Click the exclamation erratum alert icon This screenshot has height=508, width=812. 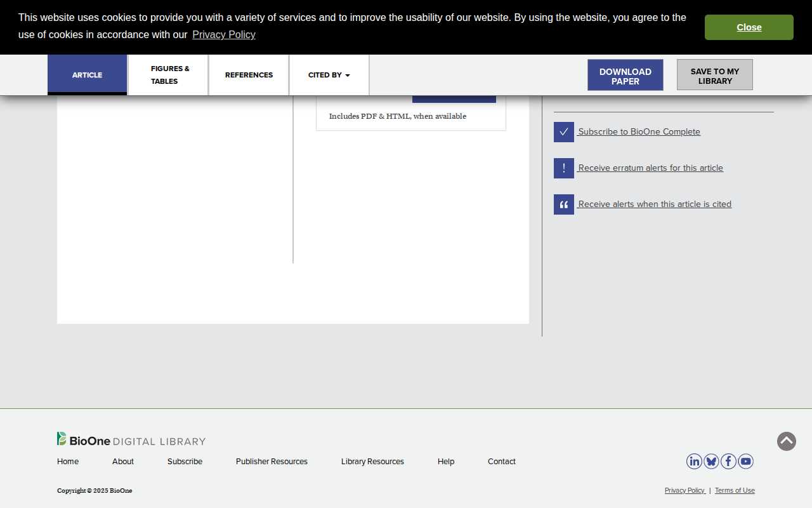pos(564,168)
